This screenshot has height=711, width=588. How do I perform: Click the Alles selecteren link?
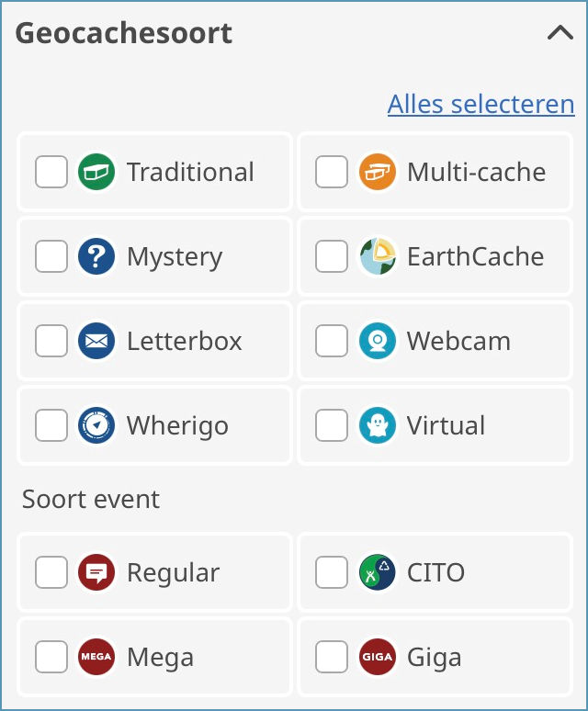pos(481,104)
